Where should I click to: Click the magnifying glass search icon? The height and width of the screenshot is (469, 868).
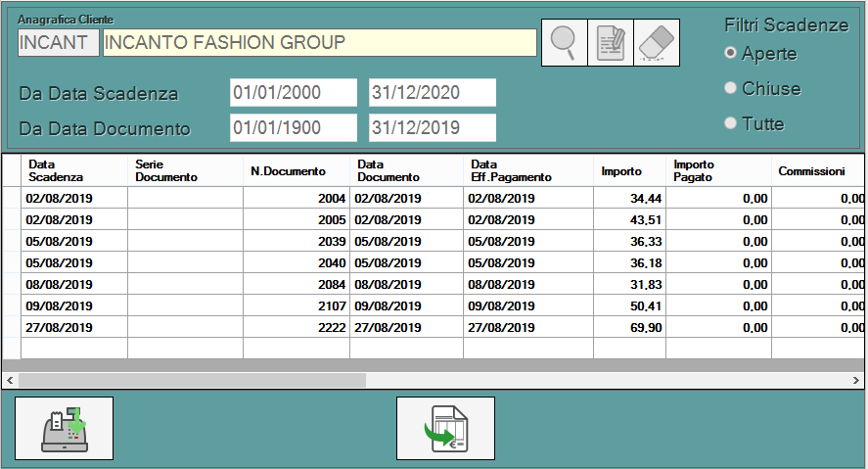[x=565, y=42]
